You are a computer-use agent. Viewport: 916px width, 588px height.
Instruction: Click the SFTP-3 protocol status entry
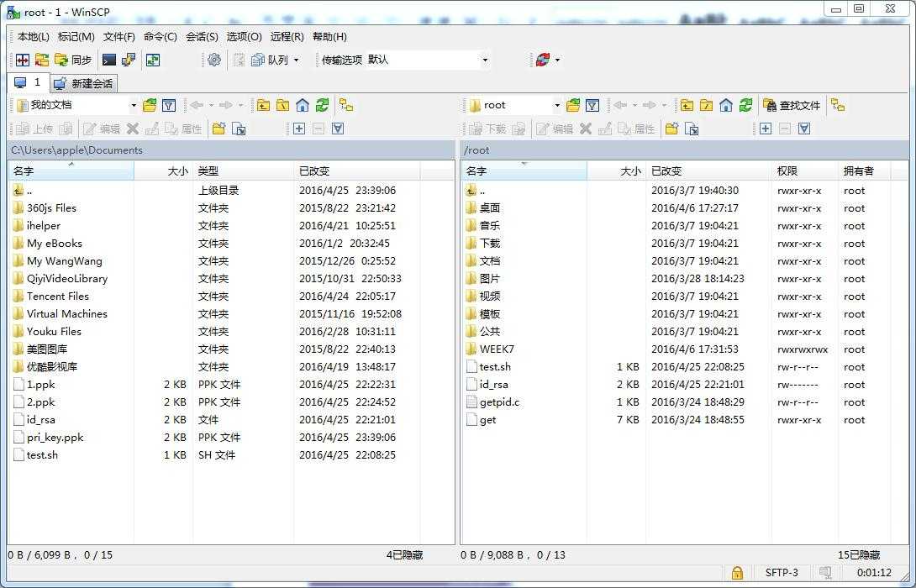pyautogui.click(x=782, y=572)
